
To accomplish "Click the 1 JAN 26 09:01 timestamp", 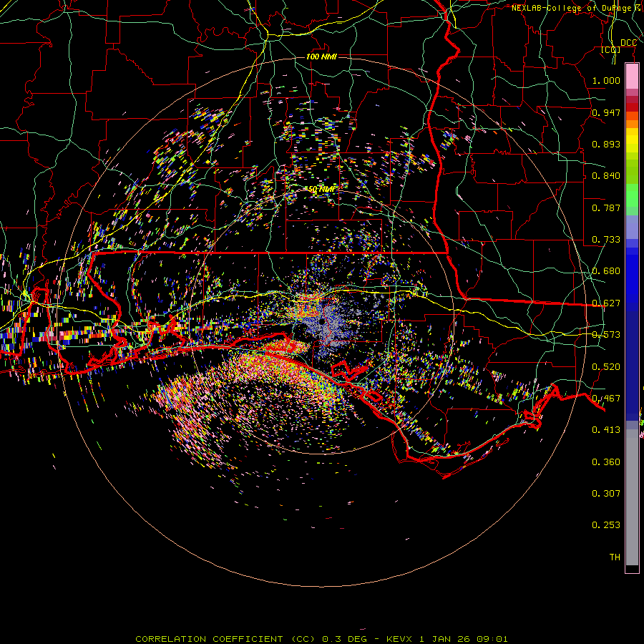I will [x=463, y=639].
